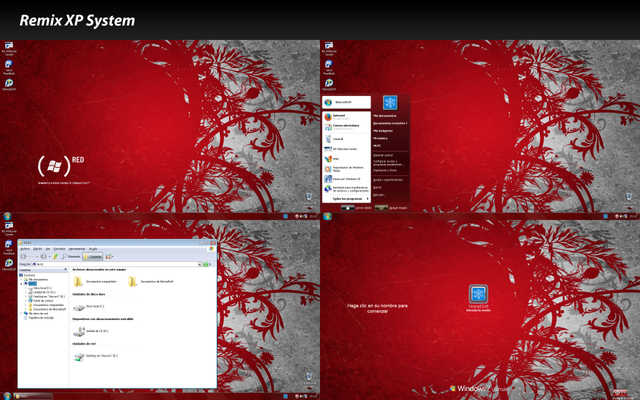The width and height of the screenshot is (640, 400).
Task: Click Ejecutar... in the Start menu
Action: pyautogui.click(x=379, y=195)
